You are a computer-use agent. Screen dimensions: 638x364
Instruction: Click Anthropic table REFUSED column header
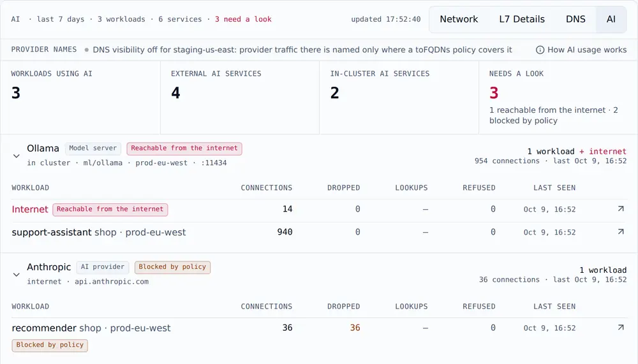pos(479,306)
